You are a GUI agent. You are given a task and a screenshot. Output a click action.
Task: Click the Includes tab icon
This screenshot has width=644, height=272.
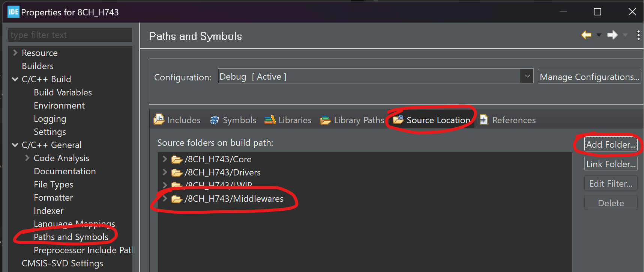click(159, 119)
